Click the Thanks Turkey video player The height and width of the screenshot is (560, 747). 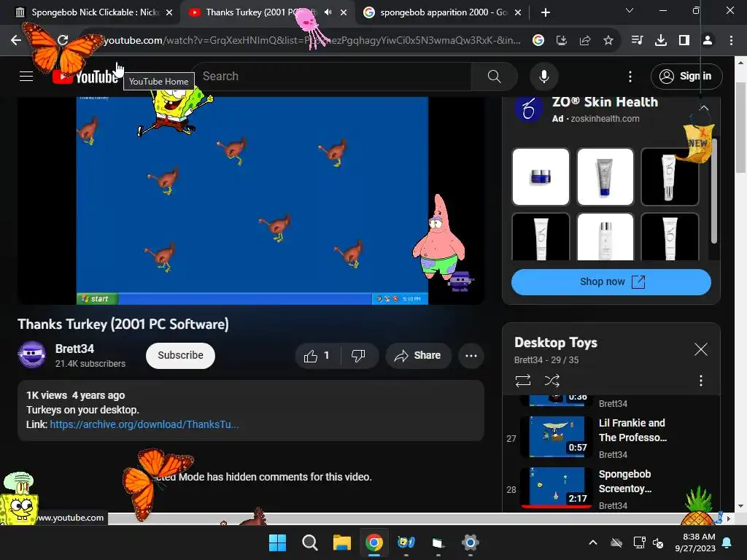[x=251, y=201]
